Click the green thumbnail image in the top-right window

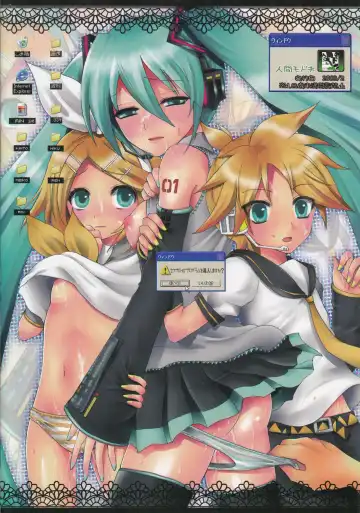pos(331,61)
